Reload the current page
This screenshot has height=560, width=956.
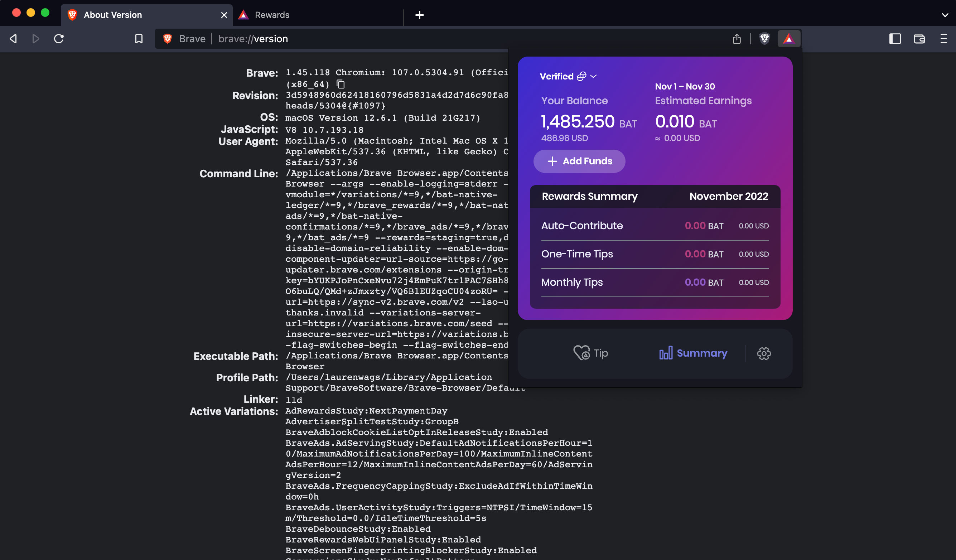click(59, 39)
